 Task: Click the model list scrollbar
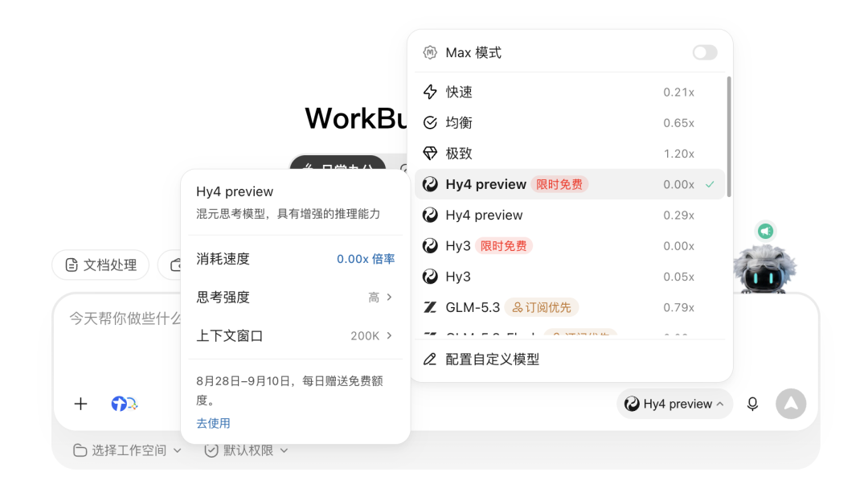728,136
